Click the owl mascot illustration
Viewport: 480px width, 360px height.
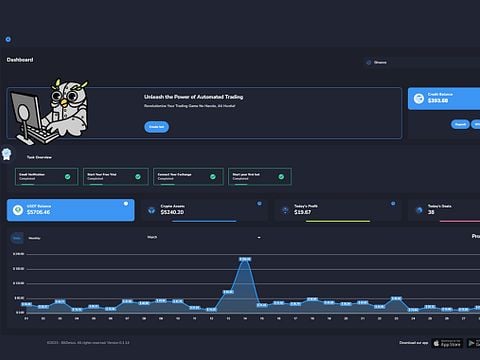pos(49,112)
